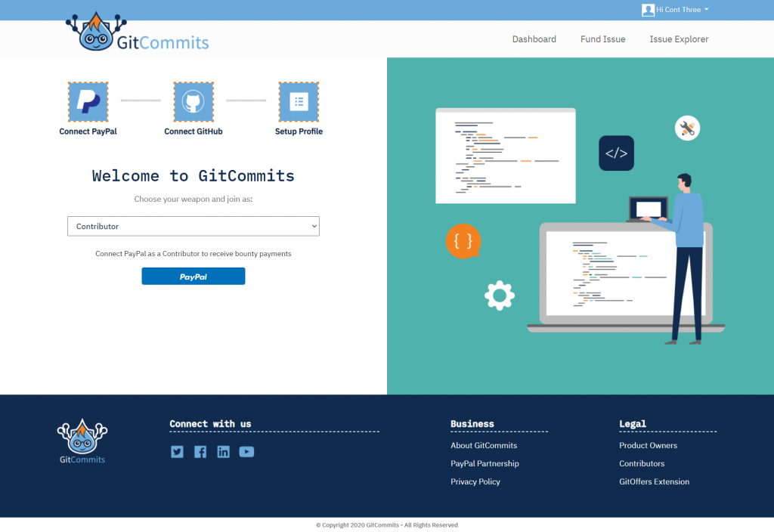
Task: Open the PayPal Partnership link
Action: tap(485, 463)
